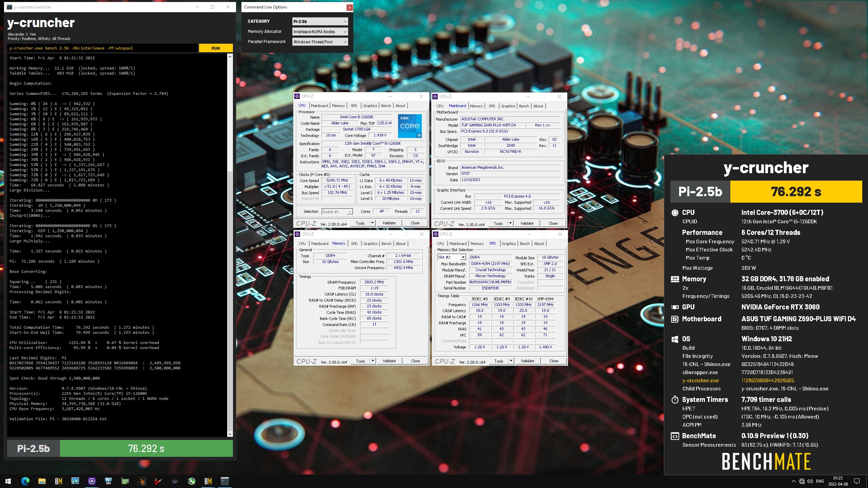The width and height of the screenshot is (868, 488).
Task: Click the CPU chip icon in BenchMate panel
Action: (x=675, y=212)
